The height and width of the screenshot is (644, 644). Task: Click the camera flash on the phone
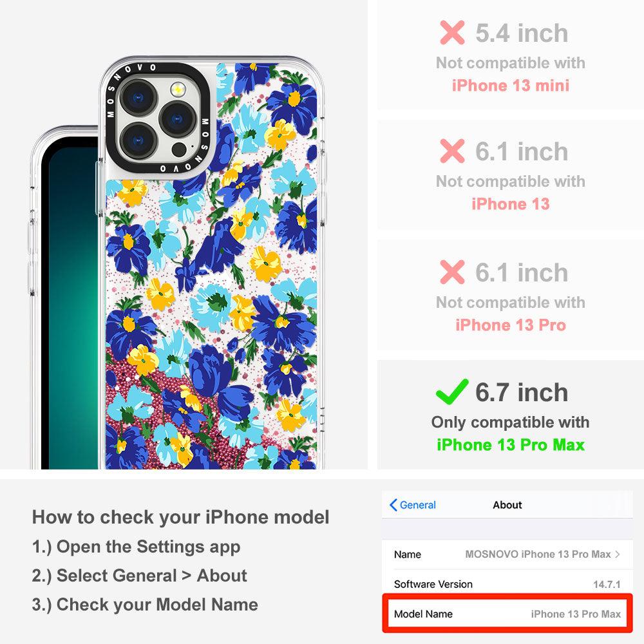[178, 89]
